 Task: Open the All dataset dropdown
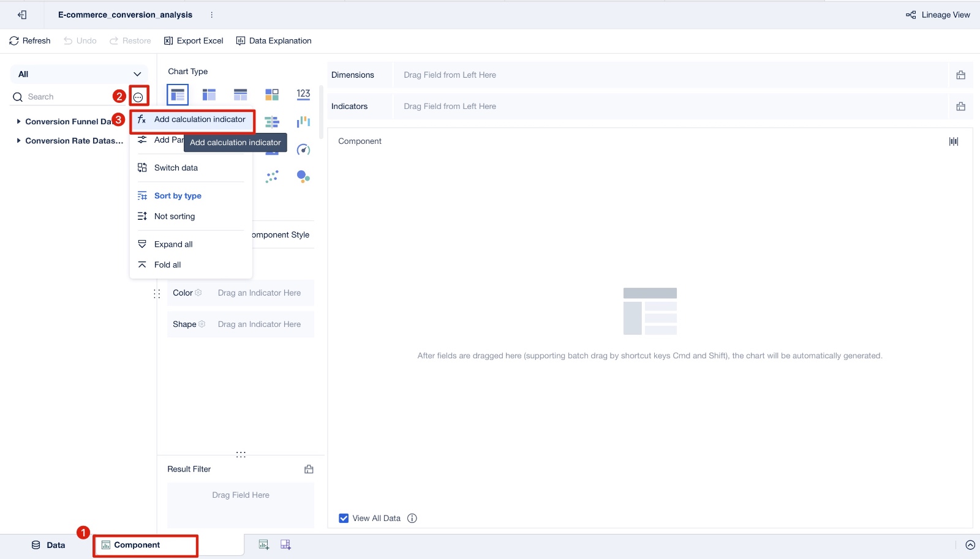79,74
